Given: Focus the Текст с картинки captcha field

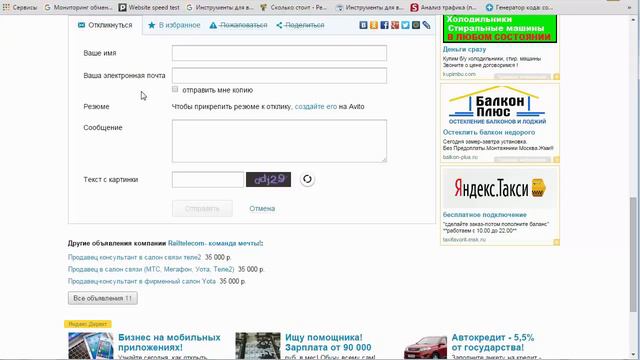Looking at the screenshot, I should 208,180.
